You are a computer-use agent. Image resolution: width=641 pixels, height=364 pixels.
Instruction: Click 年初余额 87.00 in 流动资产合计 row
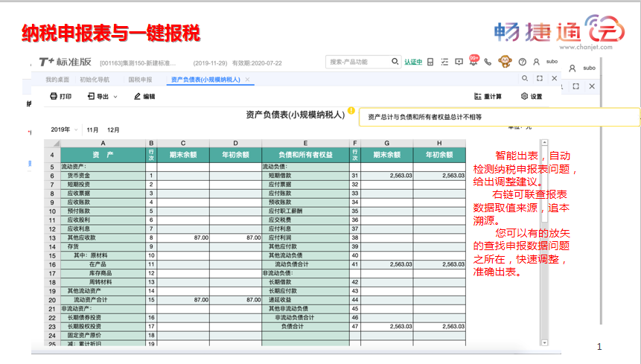235,300
